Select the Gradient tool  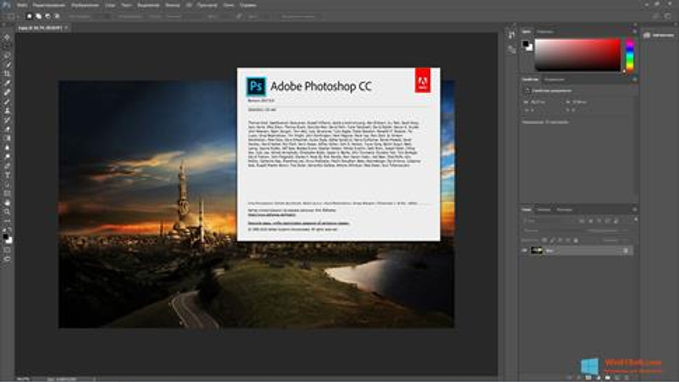pos(7,138)
